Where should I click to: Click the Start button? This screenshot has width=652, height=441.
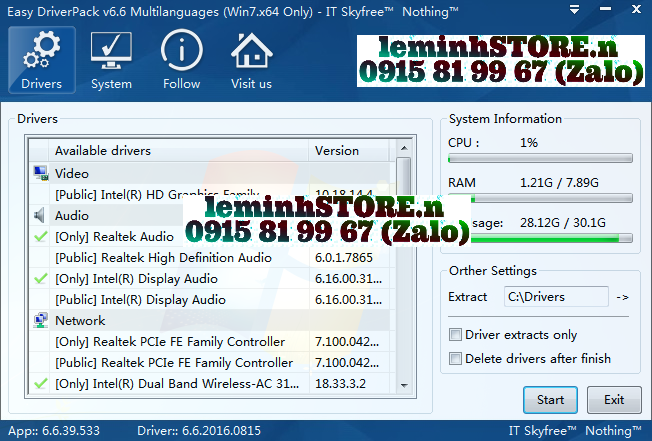[x=550, y=400]
